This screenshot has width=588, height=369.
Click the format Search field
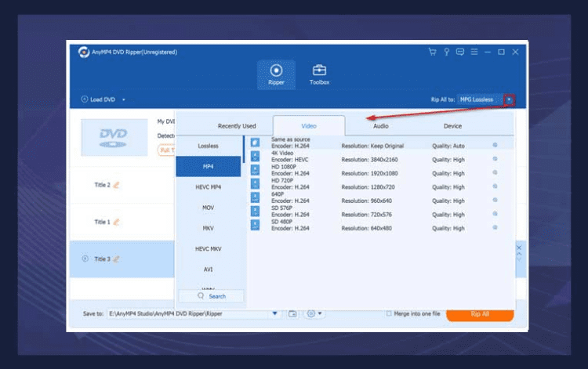click(212, 296)
